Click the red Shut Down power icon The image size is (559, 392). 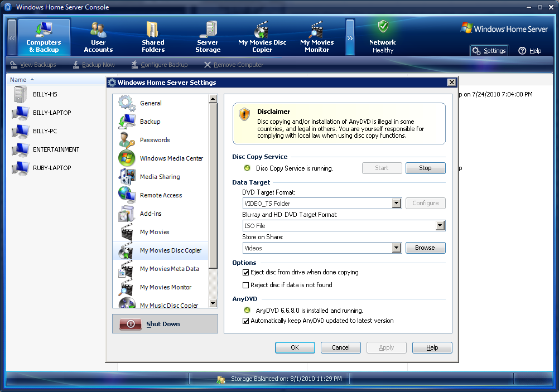131,324
